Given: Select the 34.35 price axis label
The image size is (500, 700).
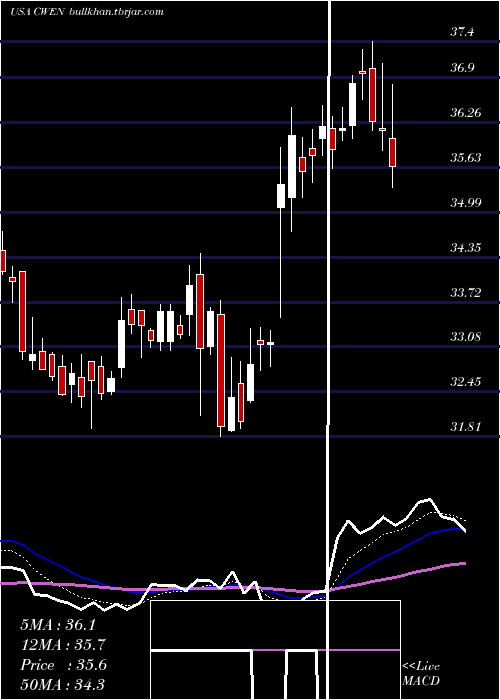Looking at the screenshot, I should (466, 247).
